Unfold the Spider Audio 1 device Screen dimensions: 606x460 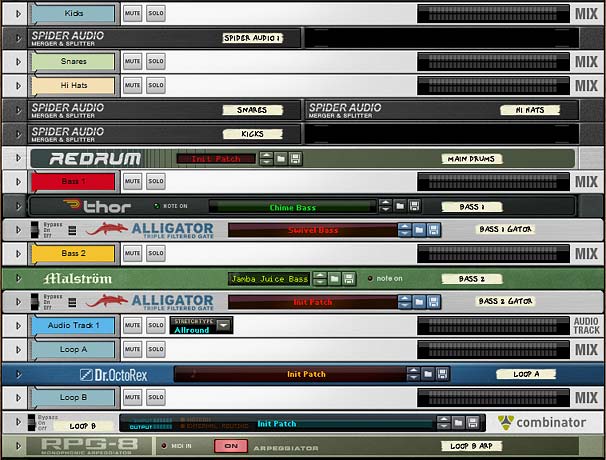pyautogui.click(x=18, y=38)
